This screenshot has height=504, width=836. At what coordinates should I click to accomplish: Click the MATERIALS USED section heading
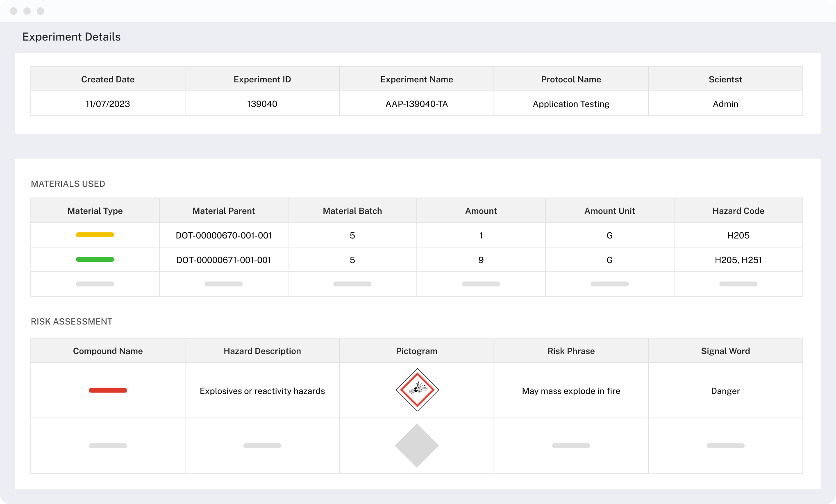pyautogui.click(x=68, y=184)
